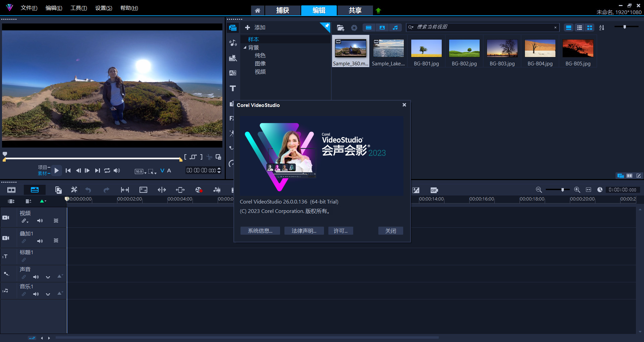Click the fit project in timeline window icon
644x342 pixels.
(588, 190)
